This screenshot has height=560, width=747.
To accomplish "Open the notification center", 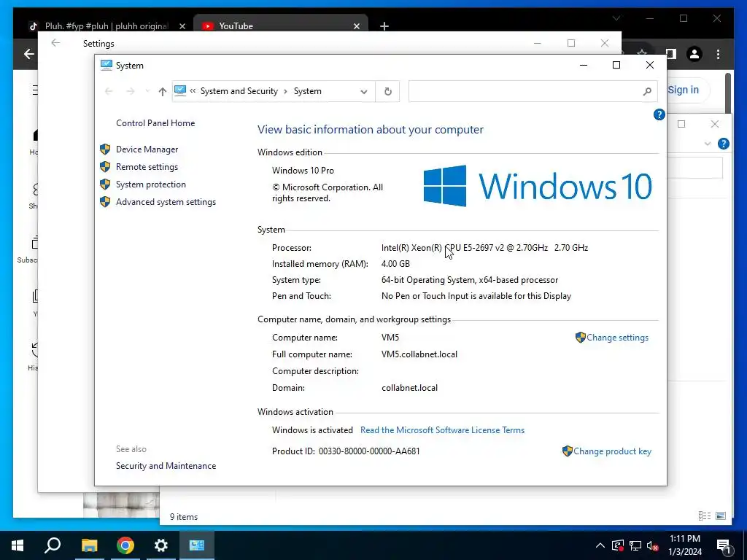I will tap(724, 545).
